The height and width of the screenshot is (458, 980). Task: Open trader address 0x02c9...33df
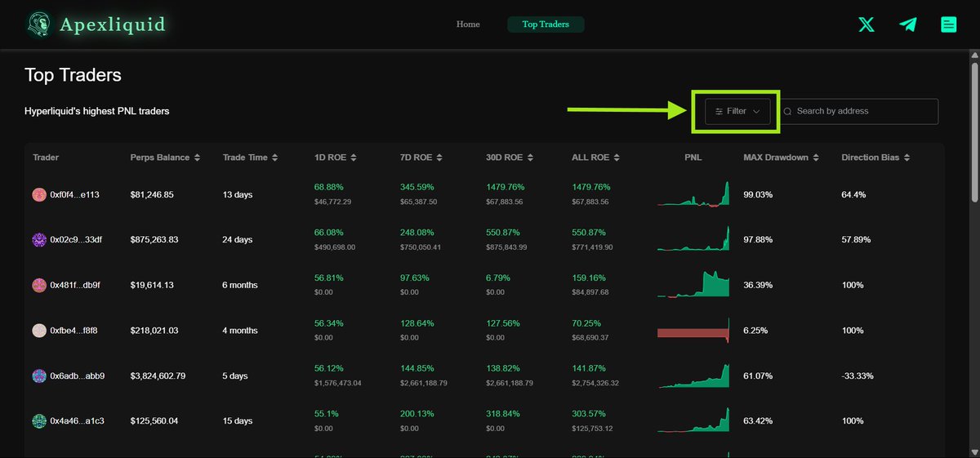[x=75, y=240]
